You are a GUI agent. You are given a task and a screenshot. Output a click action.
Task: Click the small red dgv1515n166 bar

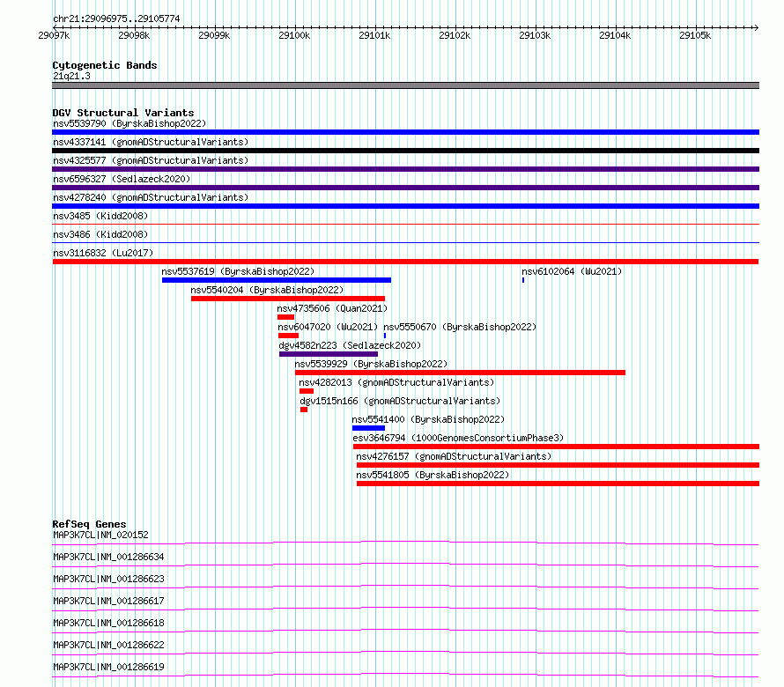(x=304, y=410)
